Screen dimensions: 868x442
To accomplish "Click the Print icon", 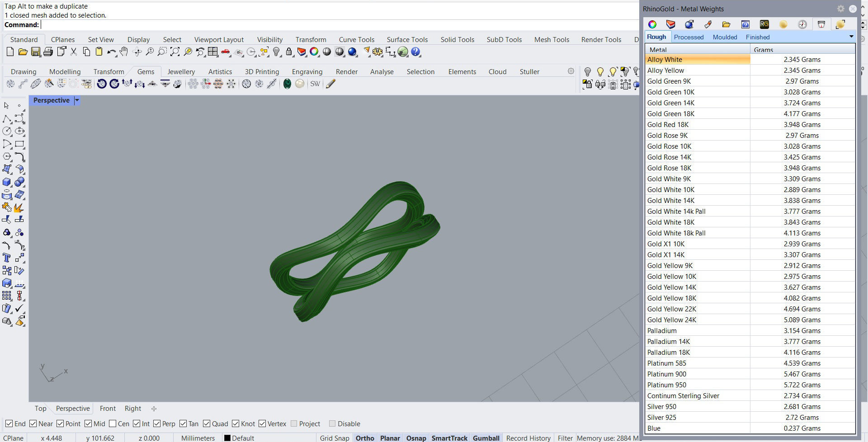I will coord(48,52).
